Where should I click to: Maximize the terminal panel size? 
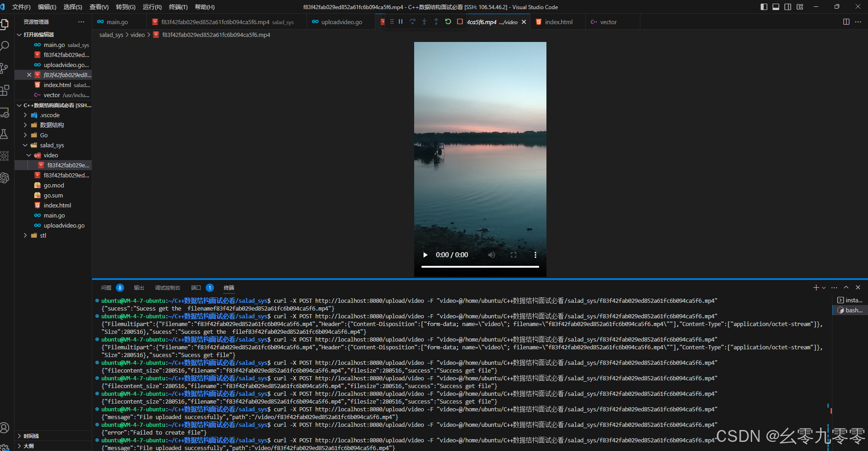pos(846,287)
